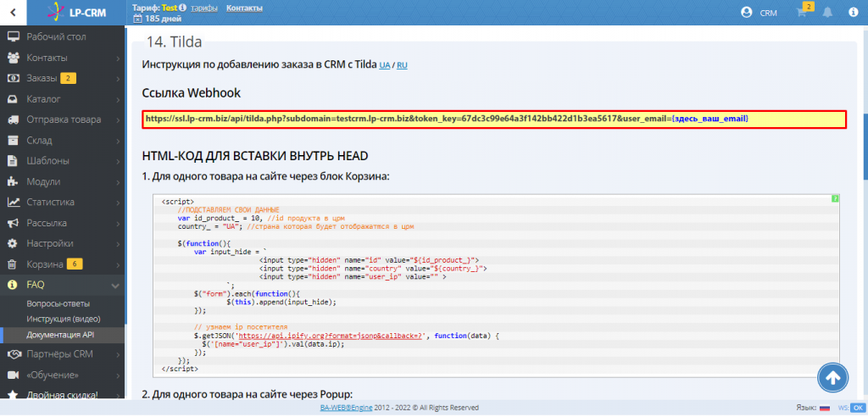
Task: Expand the Контакты sidebar menu
Action: [62, 58]
